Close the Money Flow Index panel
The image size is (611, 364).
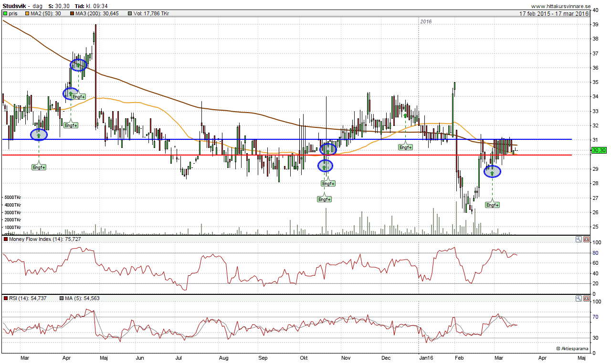point(586,239)
